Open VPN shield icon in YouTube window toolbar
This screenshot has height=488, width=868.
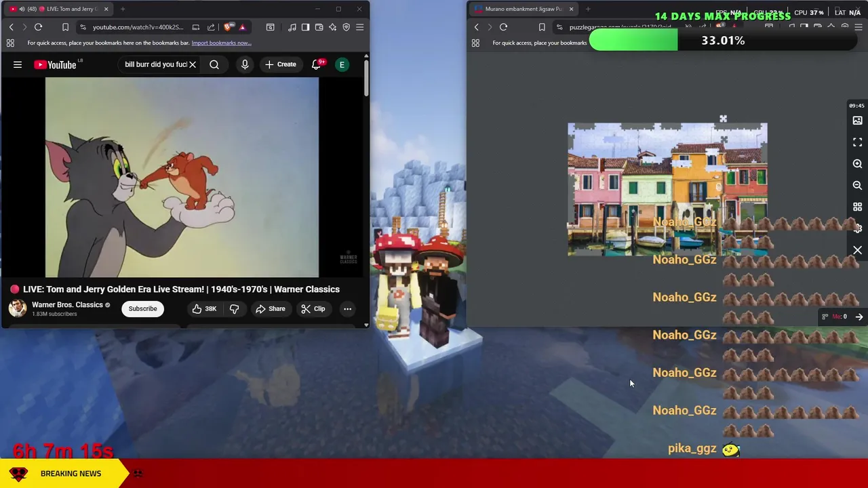pos(346,27)
